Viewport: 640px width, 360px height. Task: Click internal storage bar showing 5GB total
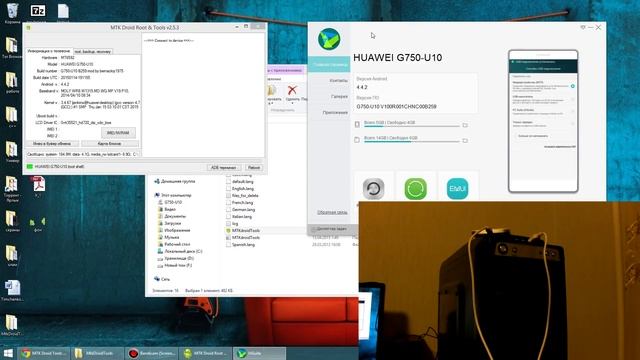pos(411,126)
